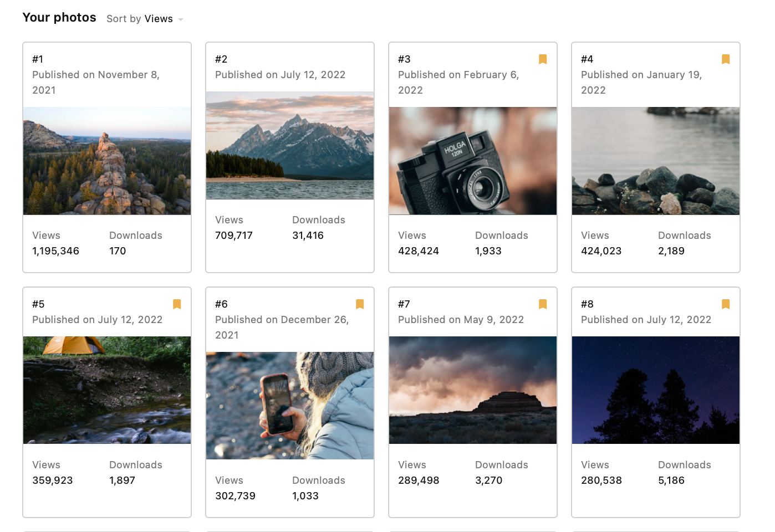
Task: Click views count 289,498
Action: (x=419, y=480)
